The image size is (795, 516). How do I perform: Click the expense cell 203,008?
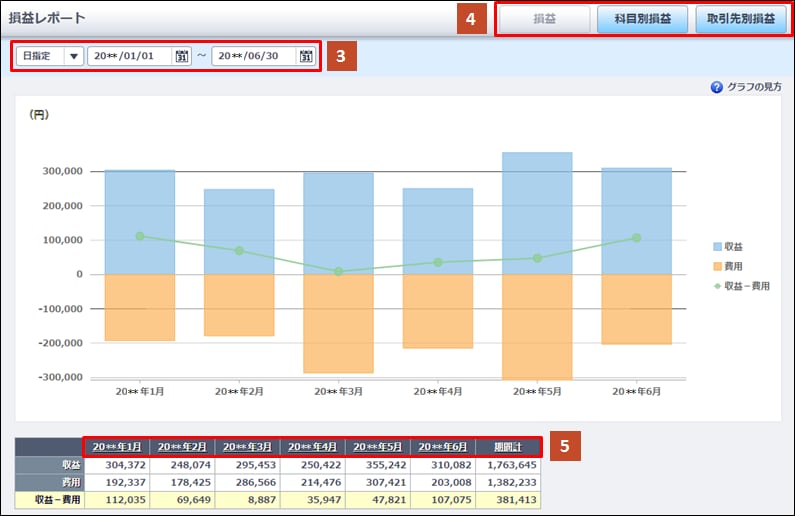point(443,482)
